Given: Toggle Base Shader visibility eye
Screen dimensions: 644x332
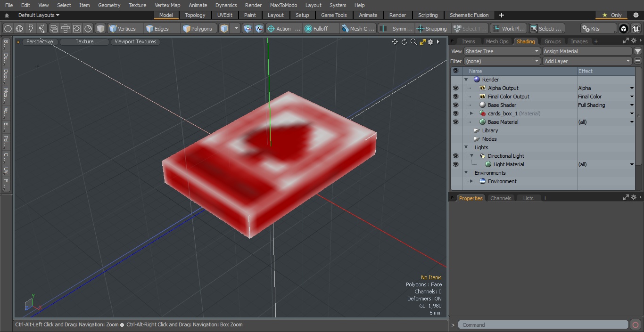Looking at the screenshot, I should 455,105.
